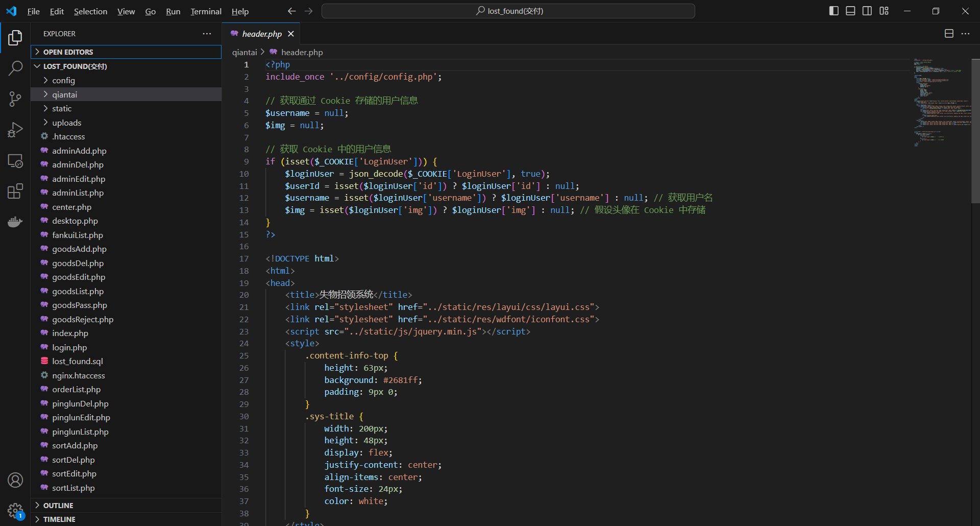Go back in navigation history
The height and width of the screenshot is (526, 980).
291,11
